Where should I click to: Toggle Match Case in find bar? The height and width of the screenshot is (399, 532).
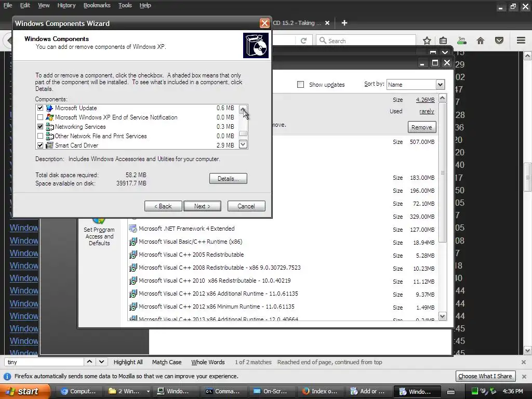tap(167, 362)
